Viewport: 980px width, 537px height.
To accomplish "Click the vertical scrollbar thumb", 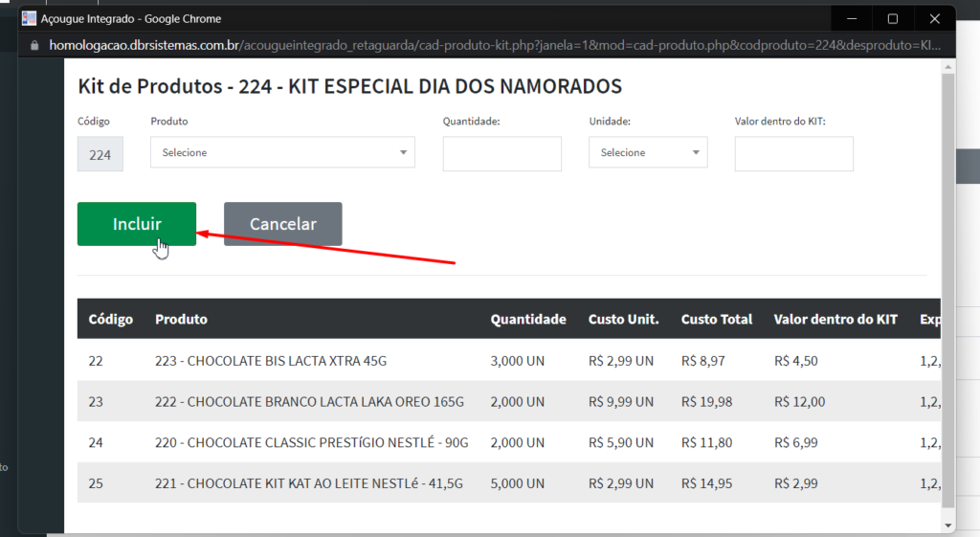I will click(x=947, y=287).
